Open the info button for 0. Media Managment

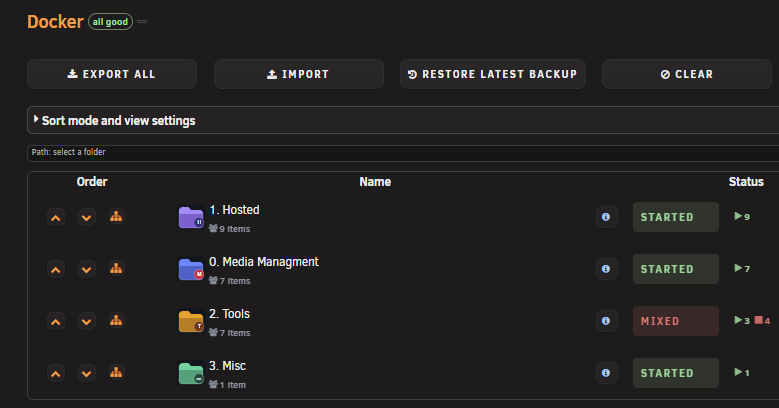pyautogui.click(x=606, y=269)
